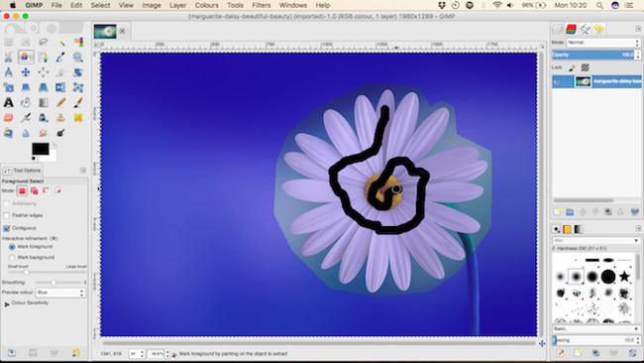The image size is (644, 363).
Task: Select the Crop tool
Action: point(60,72)
